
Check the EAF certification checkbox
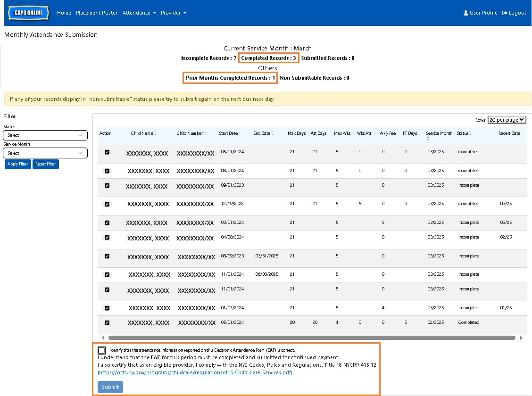pyautogui.click(x=102, y=350)
